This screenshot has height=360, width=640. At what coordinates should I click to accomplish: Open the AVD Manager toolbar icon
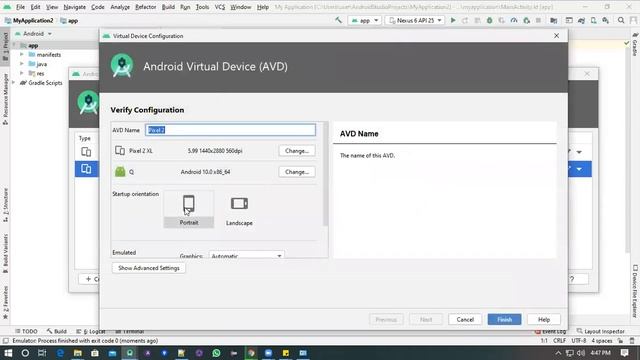coord(593,20)
